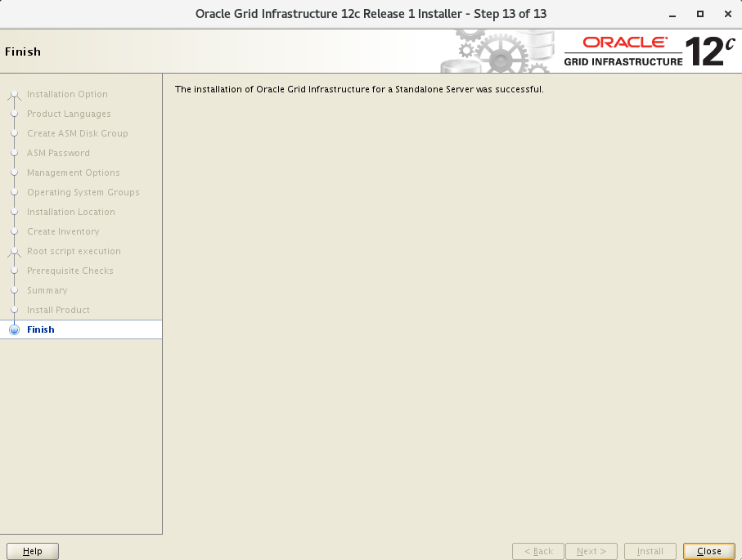Open the Help button
The width and height of the screenshot is (742, 560).
[33, 551]
